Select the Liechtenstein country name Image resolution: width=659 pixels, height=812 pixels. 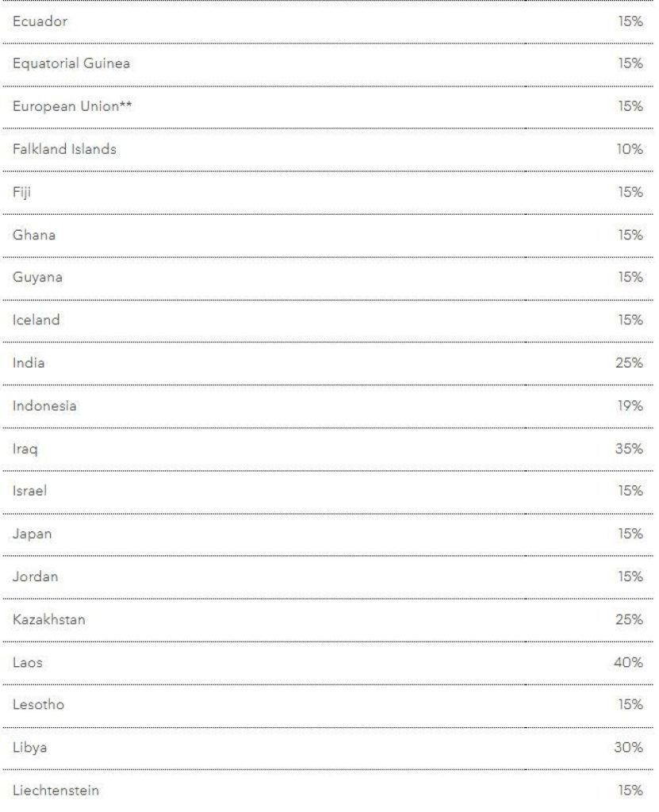click(x=56, y=791)
